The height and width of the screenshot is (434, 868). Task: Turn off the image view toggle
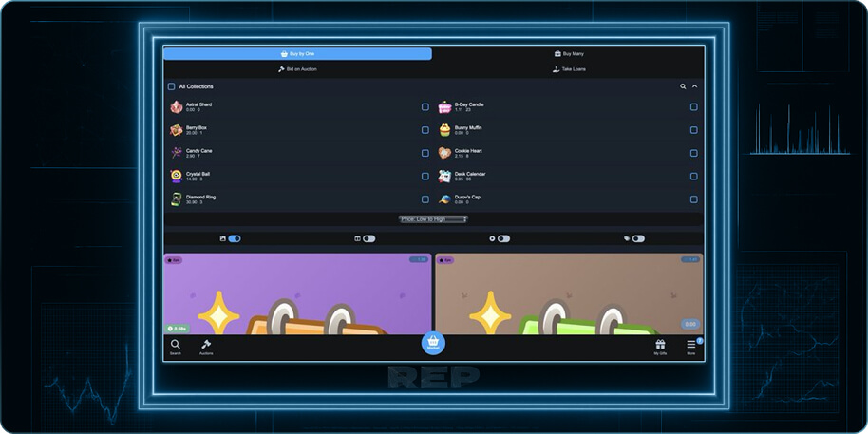tap(234, 239)
